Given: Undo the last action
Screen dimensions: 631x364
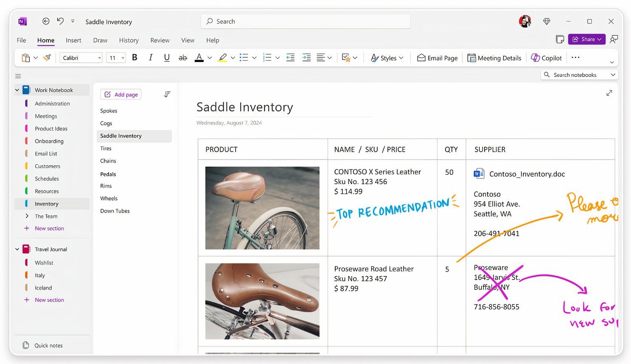Looking at the screenshot, I should (x=60, y=21).
